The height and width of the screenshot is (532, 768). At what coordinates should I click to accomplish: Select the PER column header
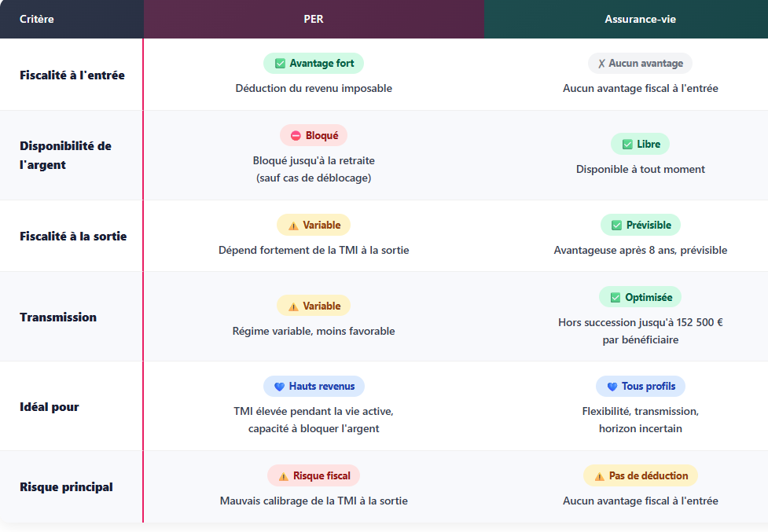[314, 19]
